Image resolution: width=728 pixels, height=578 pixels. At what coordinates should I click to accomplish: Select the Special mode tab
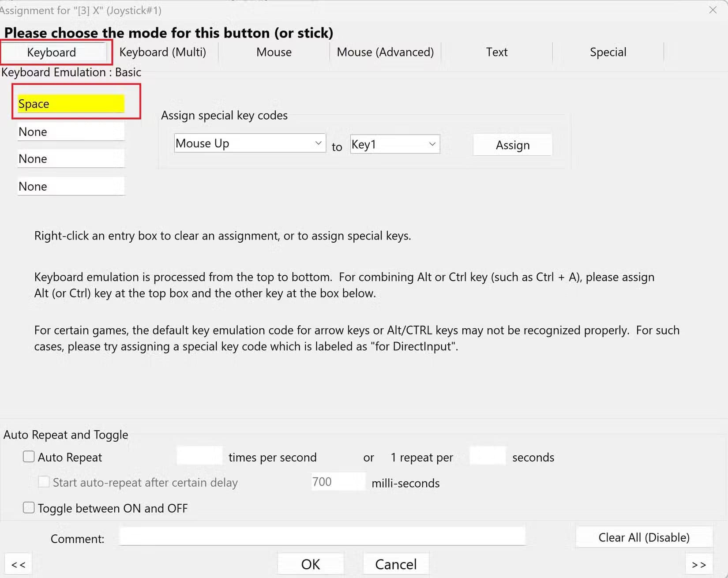608,52
